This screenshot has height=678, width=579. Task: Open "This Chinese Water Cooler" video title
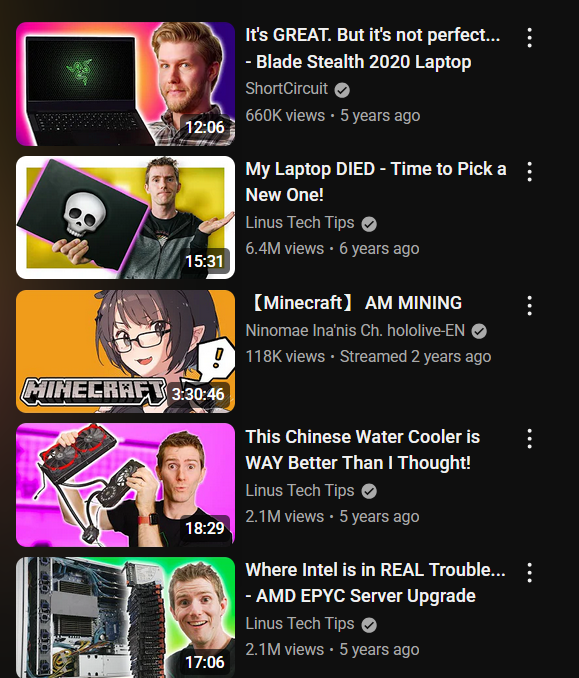(362, 449)
